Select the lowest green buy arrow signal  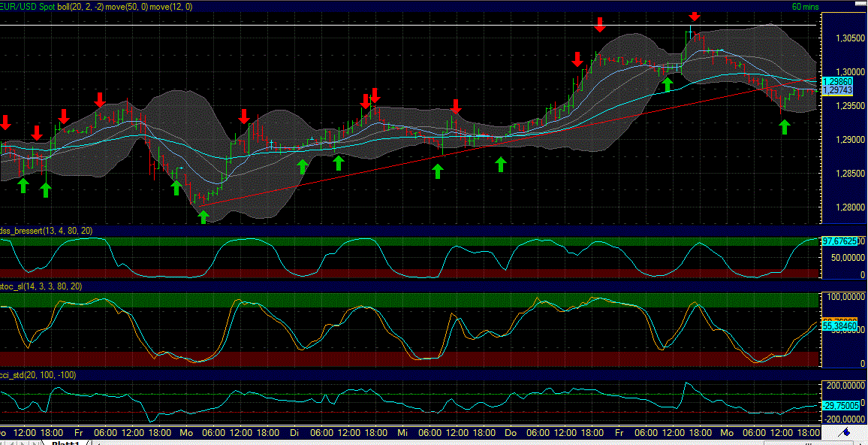pyautogui.click(x=202, y=216)
